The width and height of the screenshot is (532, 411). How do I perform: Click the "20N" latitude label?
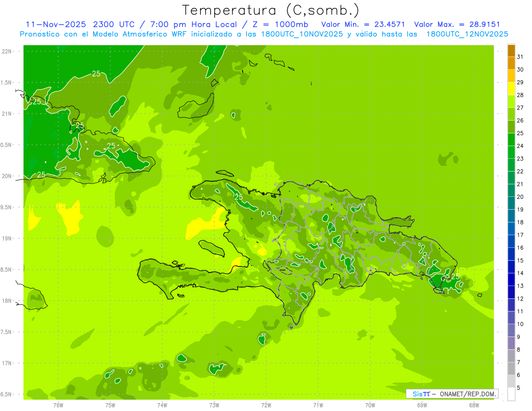tap(7, 176)
